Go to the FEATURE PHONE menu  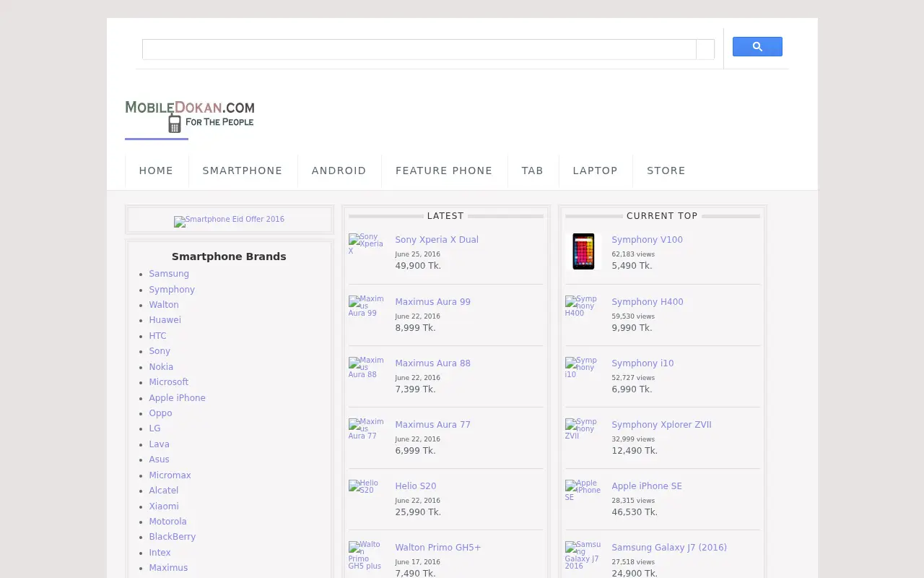tap(444, 171)
